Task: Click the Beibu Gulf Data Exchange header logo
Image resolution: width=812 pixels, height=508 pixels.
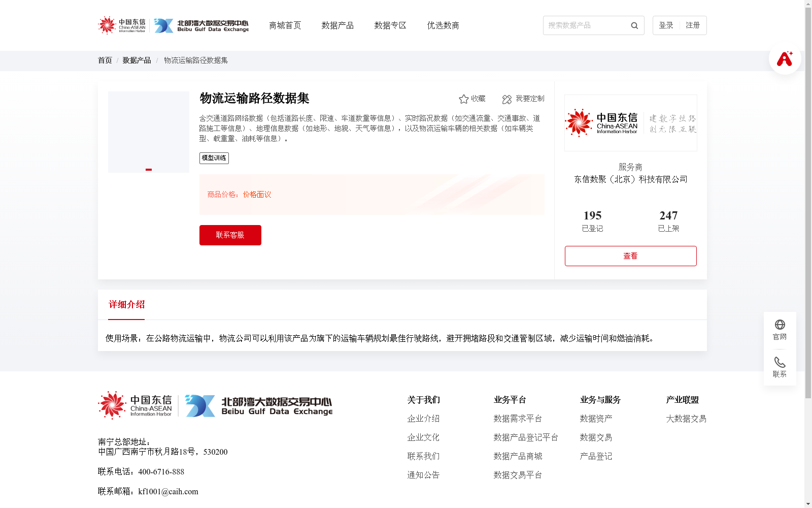Action: [201, 25]
